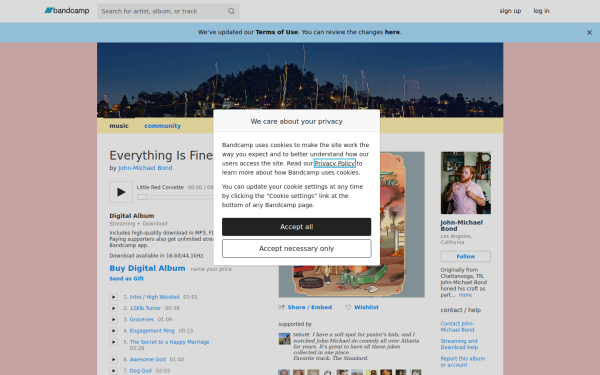Open the Privacy Policy link
Image resolution: width=600 pixels, height=375 pixels.
tap(335, 163)
